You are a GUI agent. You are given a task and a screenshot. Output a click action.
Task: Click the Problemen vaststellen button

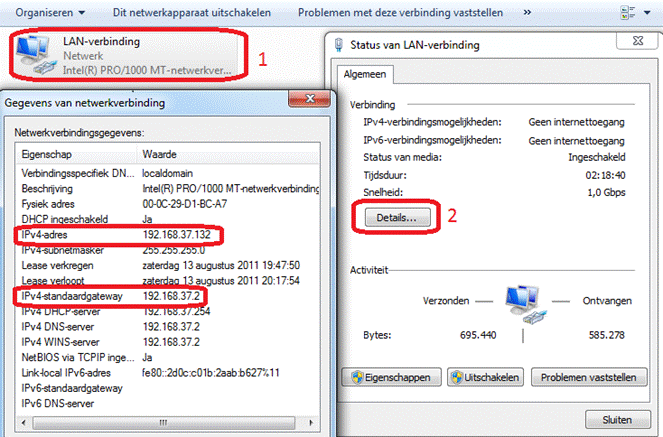tap(589, 377)
